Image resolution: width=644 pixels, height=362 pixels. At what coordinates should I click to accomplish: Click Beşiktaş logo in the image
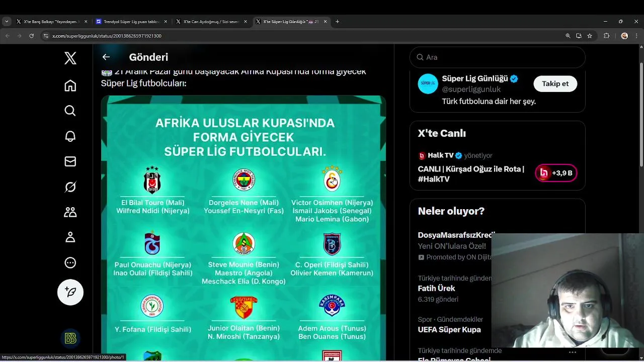click(152, 180)
